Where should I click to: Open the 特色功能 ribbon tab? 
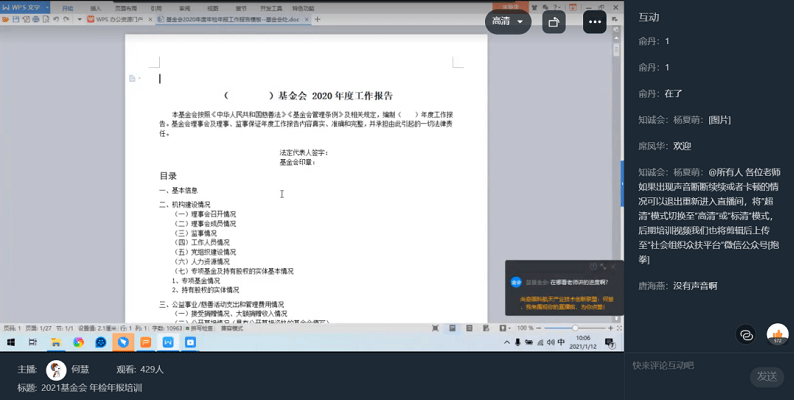pos(303,8)
